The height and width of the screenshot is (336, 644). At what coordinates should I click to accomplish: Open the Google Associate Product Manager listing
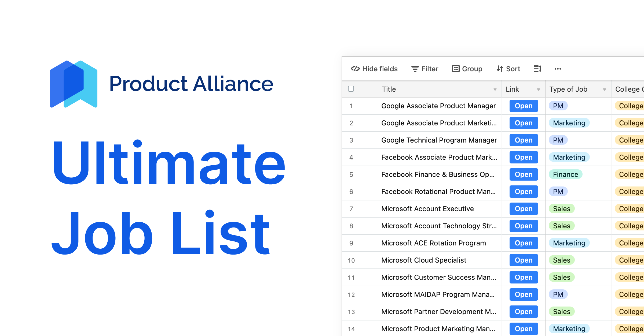(x=523, y=106)
